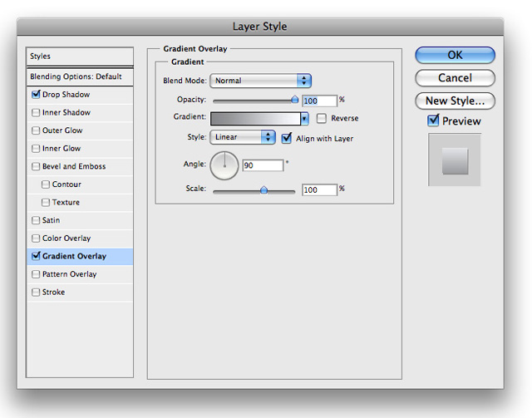Screen dimensions: 532x418
Task: Click the style preview thumbnail
Action: pos(455,160)
